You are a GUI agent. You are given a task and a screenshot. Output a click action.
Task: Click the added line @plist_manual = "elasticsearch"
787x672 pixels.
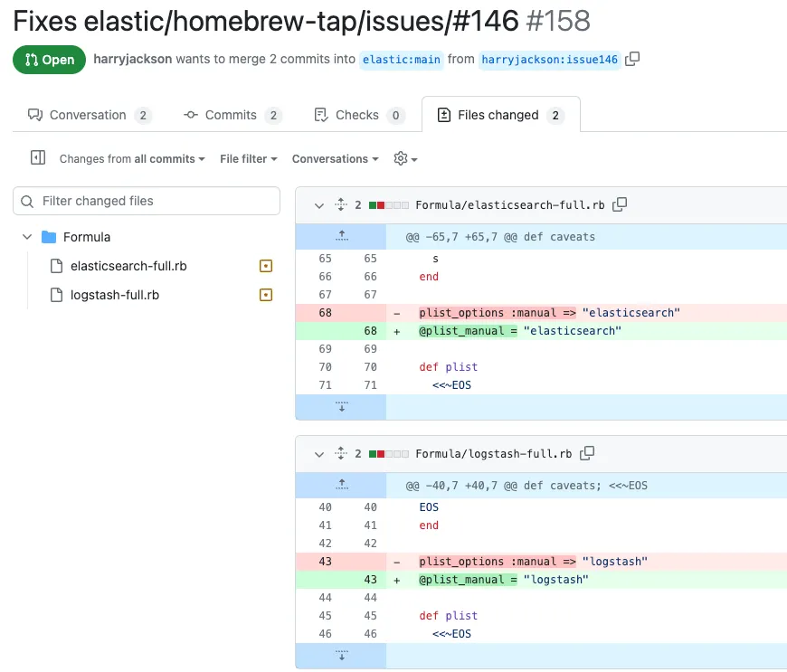tap(520, 331)
